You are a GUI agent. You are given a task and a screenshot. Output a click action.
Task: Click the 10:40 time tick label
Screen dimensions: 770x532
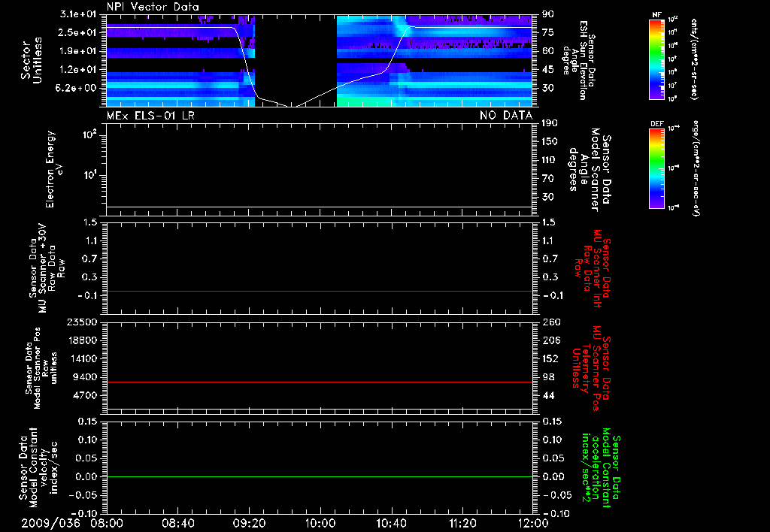[x=391, y=523]
